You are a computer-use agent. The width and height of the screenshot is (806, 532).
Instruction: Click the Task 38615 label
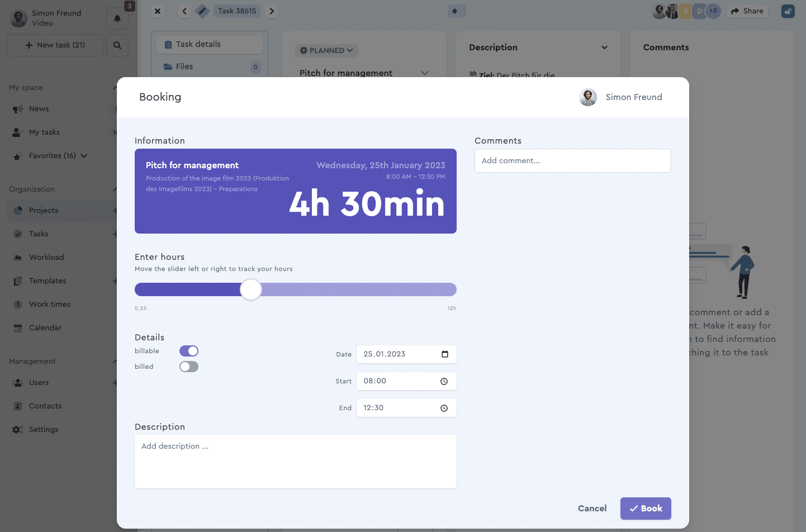pos(237,11)
